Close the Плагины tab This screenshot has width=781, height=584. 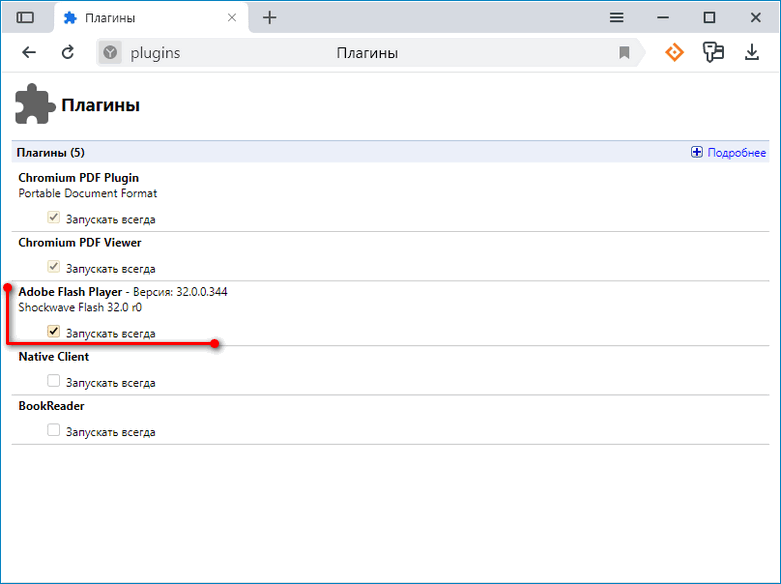(x=232, y=18)
